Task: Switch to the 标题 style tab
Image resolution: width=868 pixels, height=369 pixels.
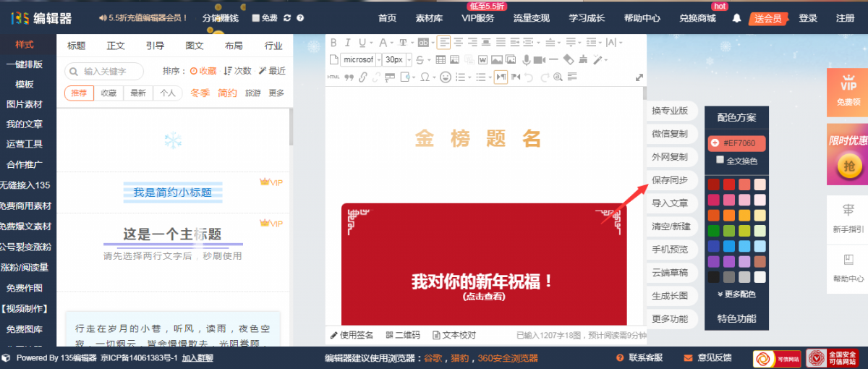Action: tap(77, 46)
